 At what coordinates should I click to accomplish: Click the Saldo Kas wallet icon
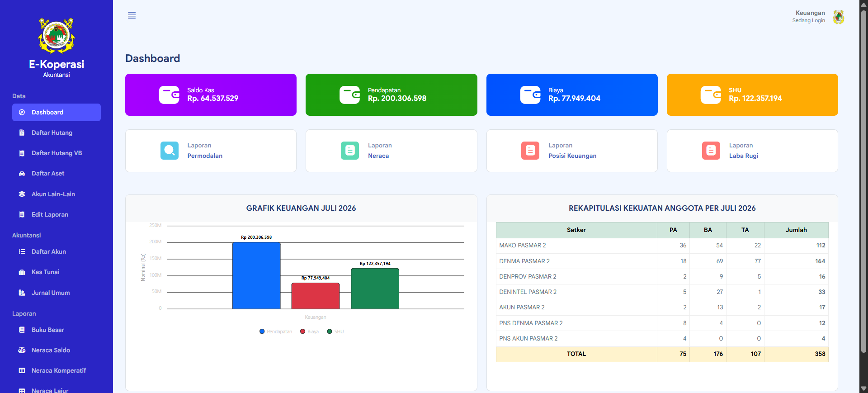tap(169, 95)
